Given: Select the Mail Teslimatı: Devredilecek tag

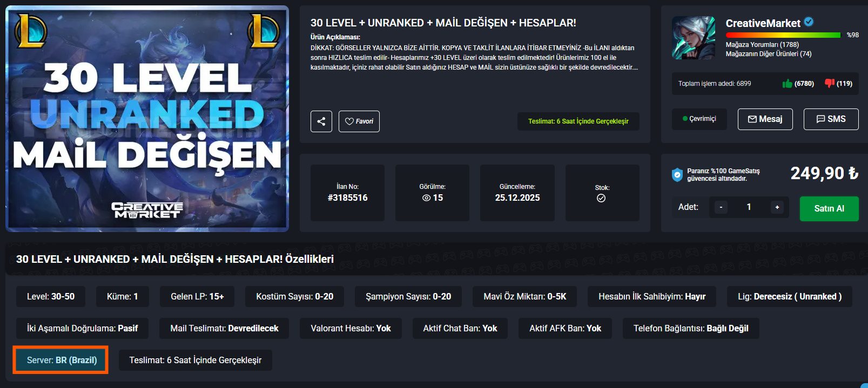Looking at the screenshot, I should click(224, 329).
